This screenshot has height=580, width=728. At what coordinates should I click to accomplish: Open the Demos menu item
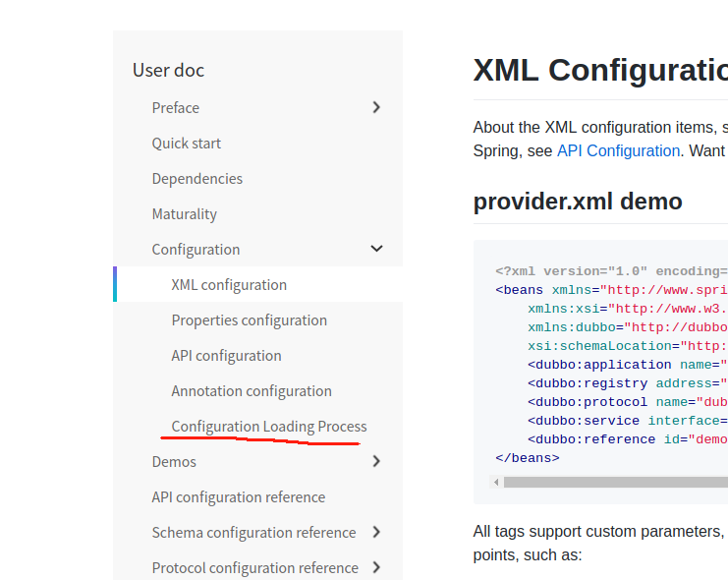174,461
